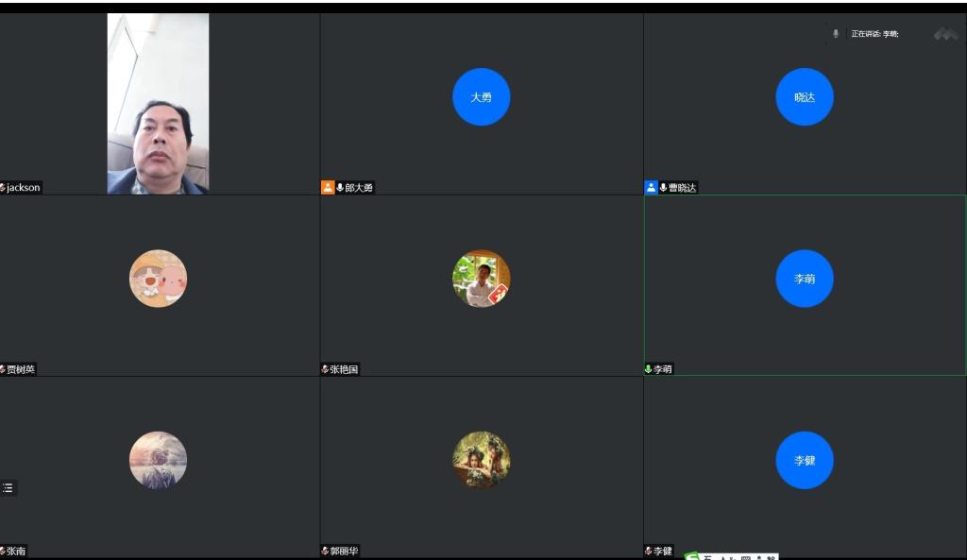Click the microphone icon in the speaking indicator
This screenshot has height=560, width=967.
click(836, 34)
